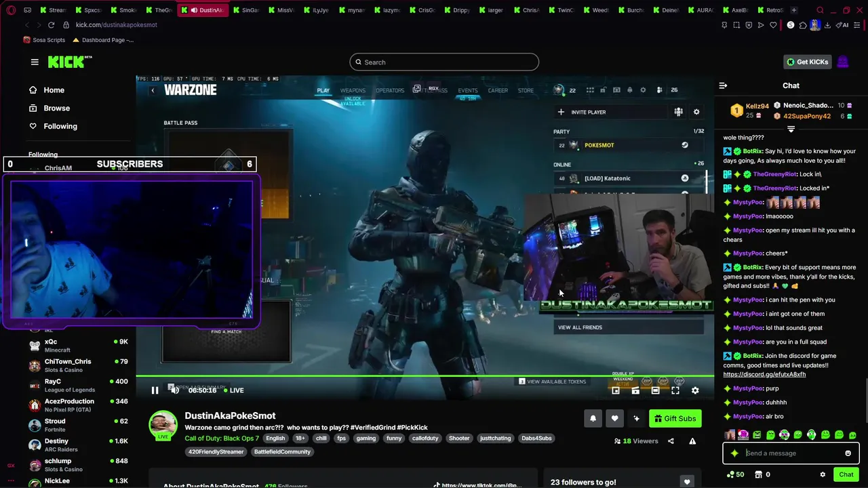Viewport: 868px width, 488px height.
Task: Toggle theater mode on player
Action: pos(655,390)
